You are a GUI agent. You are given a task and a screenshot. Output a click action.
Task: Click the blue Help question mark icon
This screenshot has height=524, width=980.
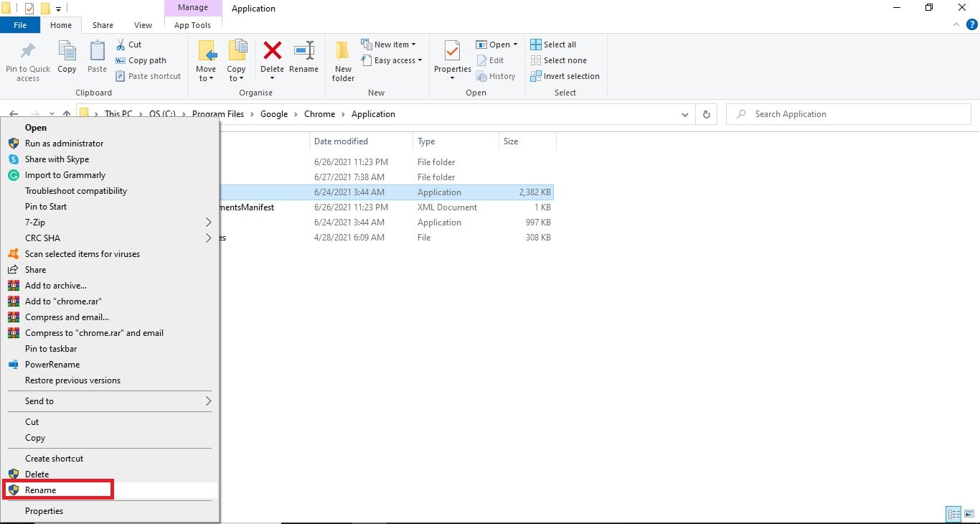click(x=972, y=25)
